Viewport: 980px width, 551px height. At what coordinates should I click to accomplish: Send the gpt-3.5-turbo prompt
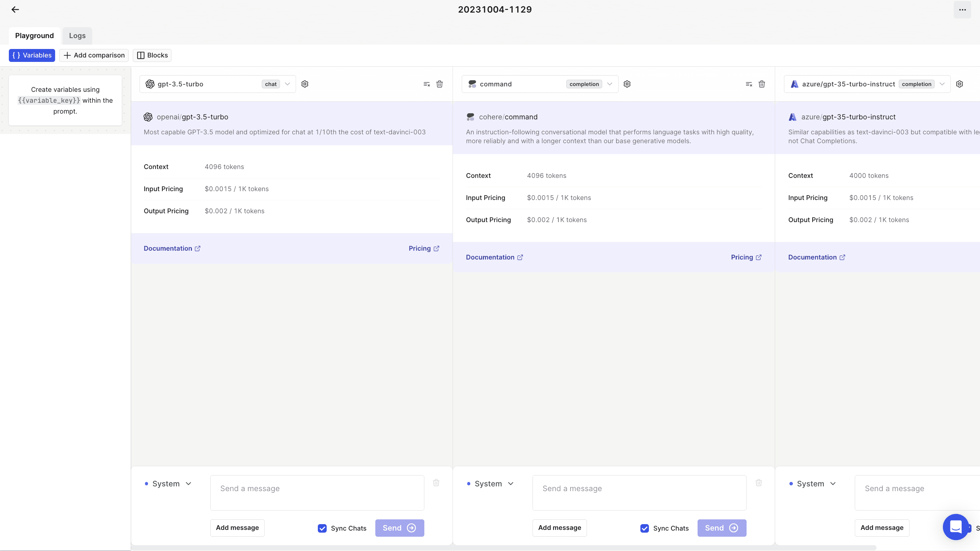tap(399, 528)
